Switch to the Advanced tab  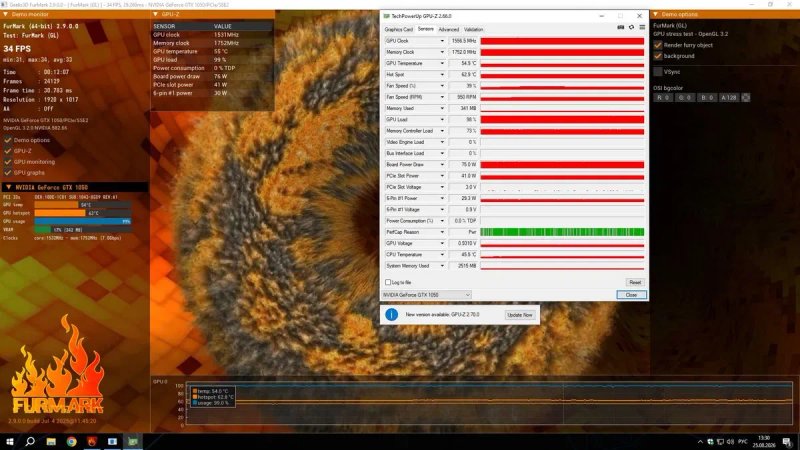(x=448, y=30)
